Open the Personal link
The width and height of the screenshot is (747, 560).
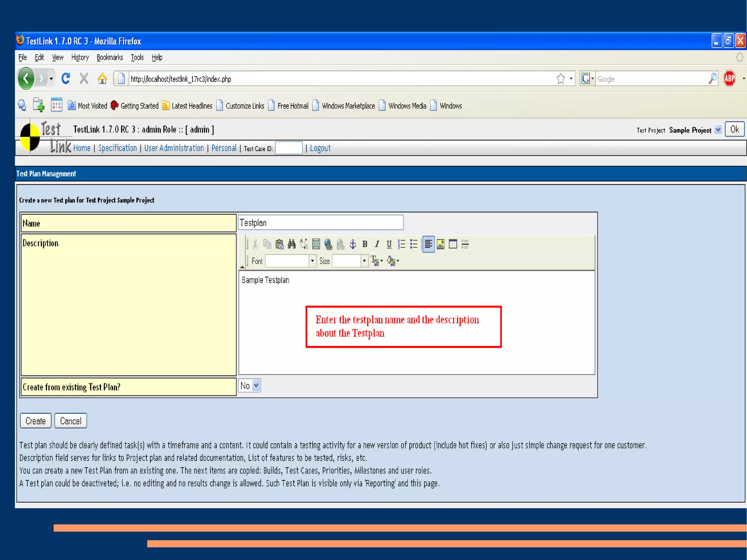(224, 148)
